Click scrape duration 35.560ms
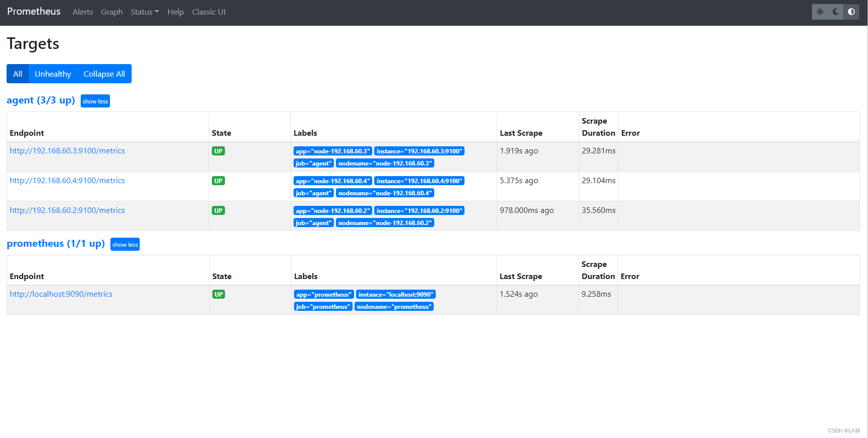This screenshot has width=868, height=438. click(599, 210)
